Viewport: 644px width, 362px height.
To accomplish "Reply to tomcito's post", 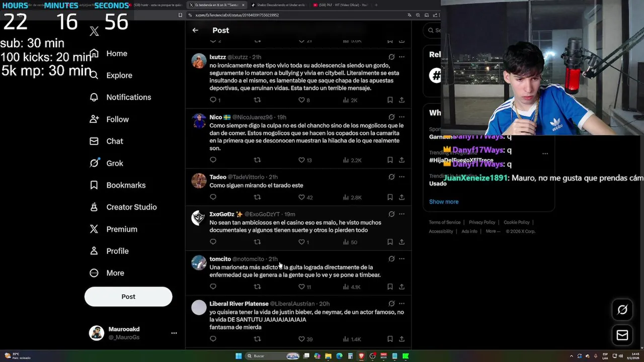I will (x=213, y=287).
